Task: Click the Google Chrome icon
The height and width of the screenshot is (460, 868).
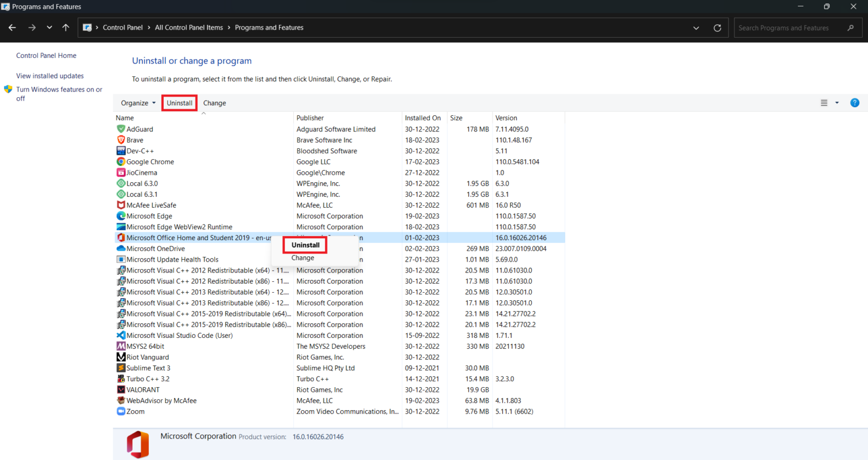Action: pos(121,162)
